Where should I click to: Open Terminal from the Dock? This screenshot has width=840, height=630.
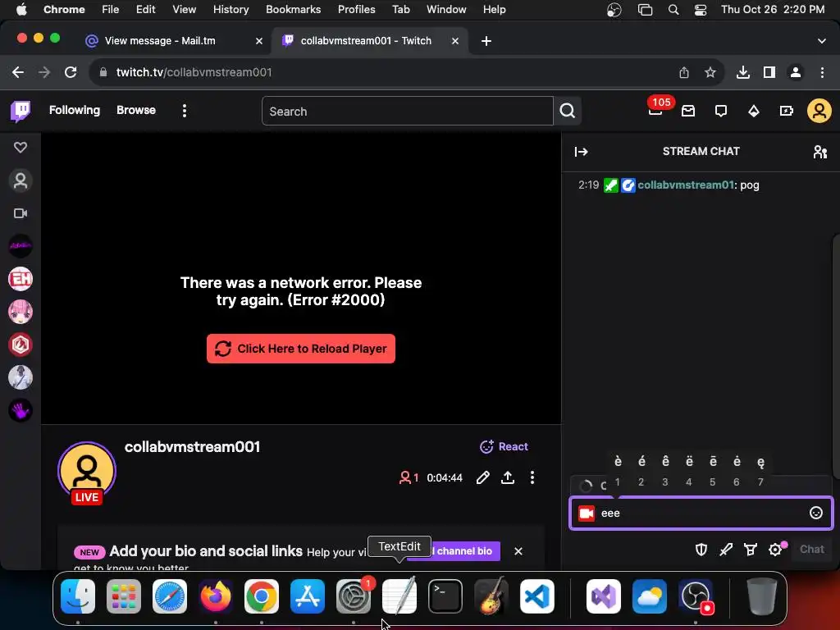[445, 596]
